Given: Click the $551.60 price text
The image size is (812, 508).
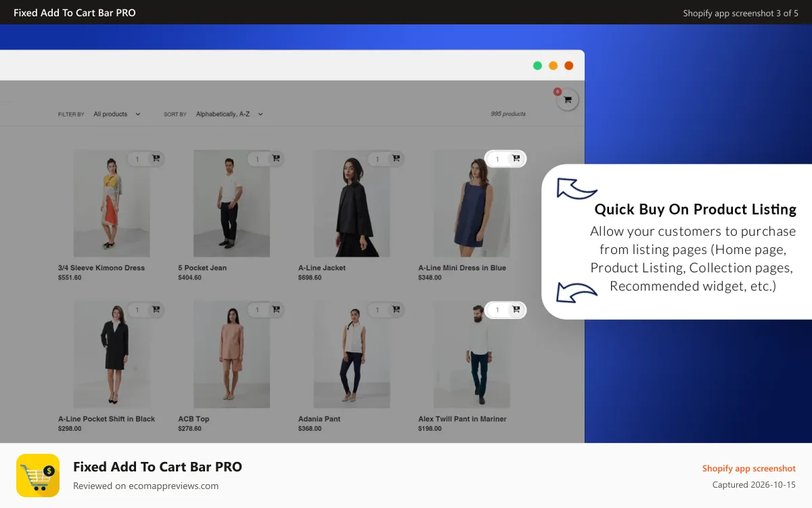Looking at the screenshot, I should [70, 278].
